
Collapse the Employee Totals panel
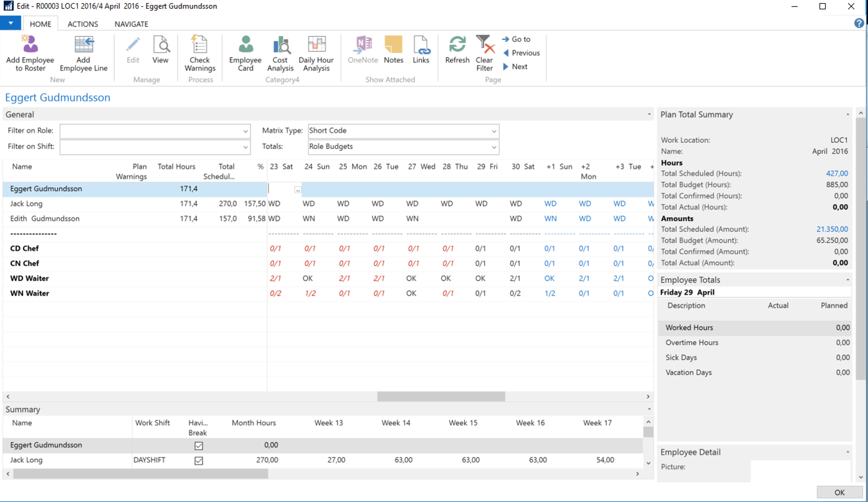tap(847, 281)
